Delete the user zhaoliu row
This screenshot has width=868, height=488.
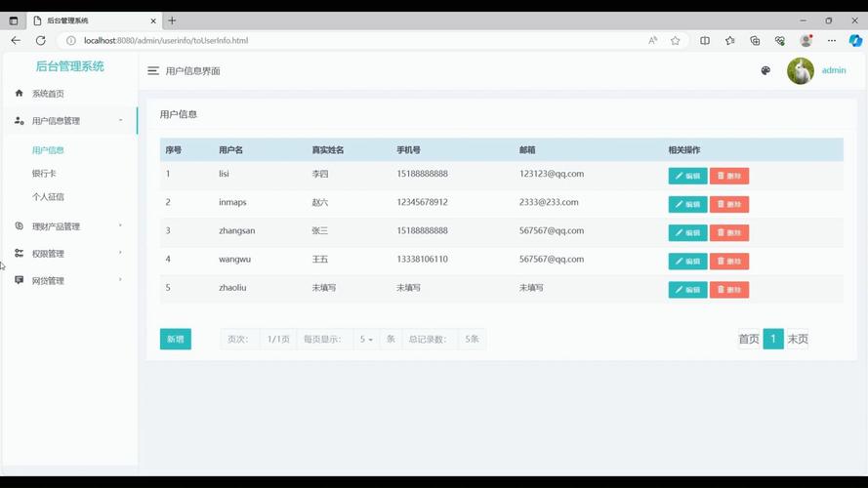tap(728, 290)
